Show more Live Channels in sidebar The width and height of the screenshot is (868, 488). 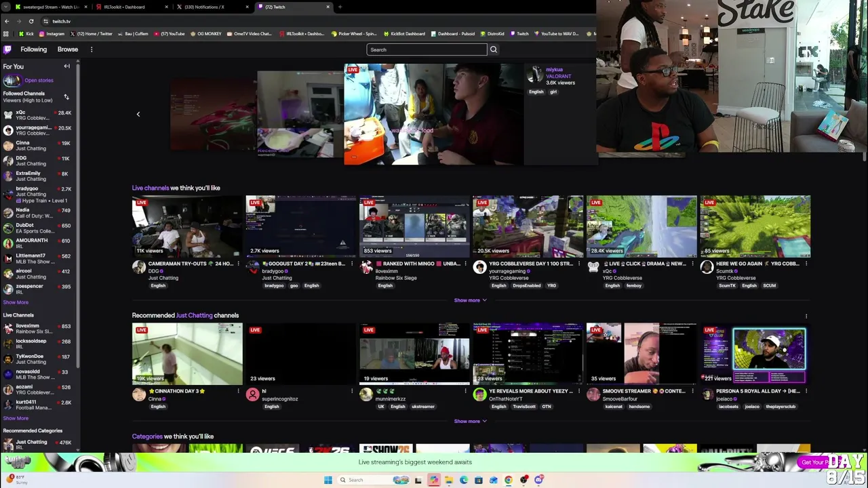pos(16,419)
